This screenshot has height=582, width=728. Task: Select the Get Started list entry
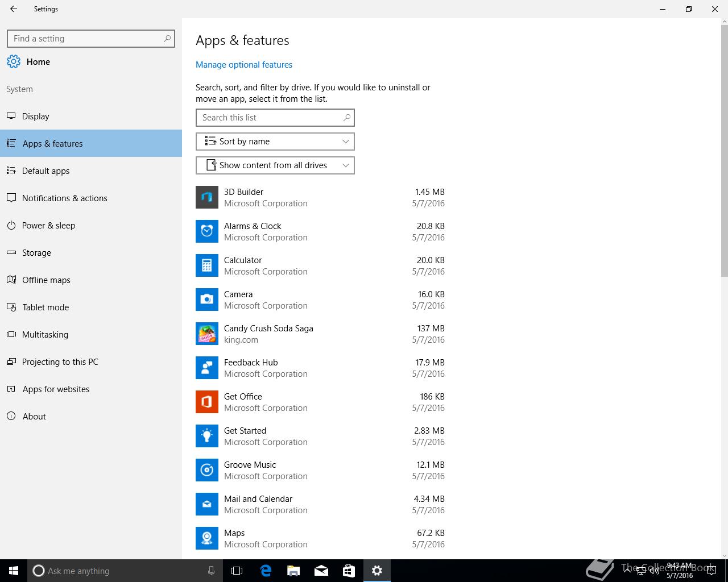tap(321, 436)
